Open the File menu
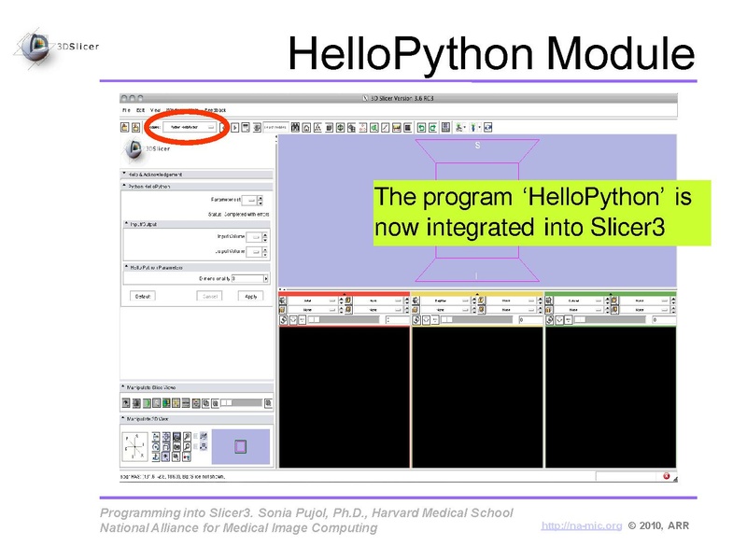Image resolution: width=747 pixels, height=560 pixels. pos(126,110)
